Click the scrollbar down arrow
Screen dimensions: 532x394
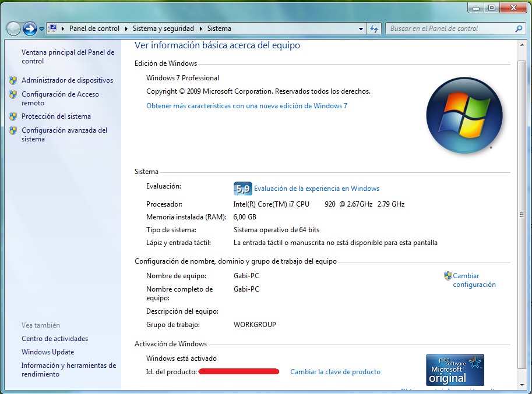(522, 385)
